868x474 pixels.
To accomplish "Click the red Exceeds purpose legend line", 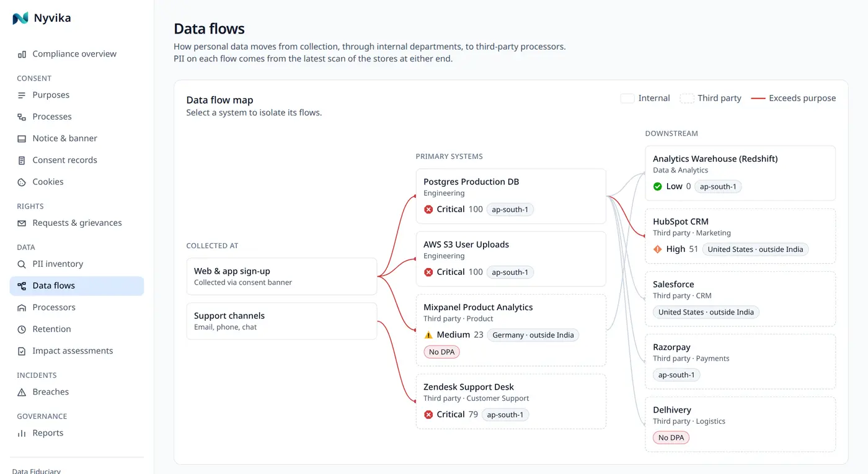I will point(758,98).
